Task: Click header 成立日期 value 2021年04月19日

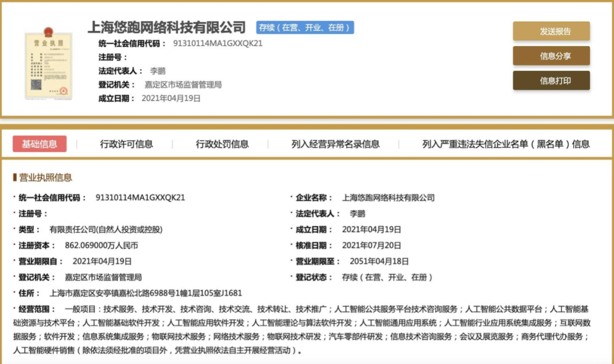Action: click(x=171, y=99)
